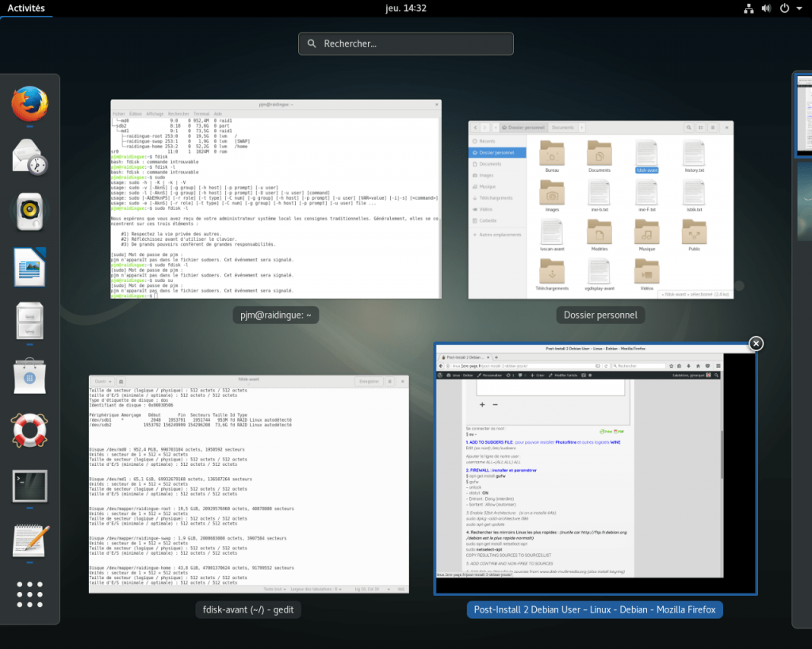Launch Terminal from the dock

click(x=29, y=485)
